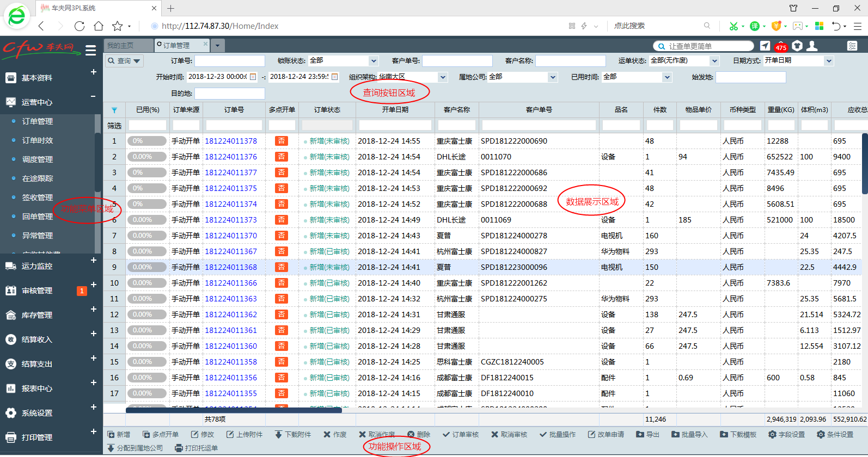868x457 pixels.
Task: Click the grid filter funnel icon
Action: pyautogui.click(x=114, y=110)
